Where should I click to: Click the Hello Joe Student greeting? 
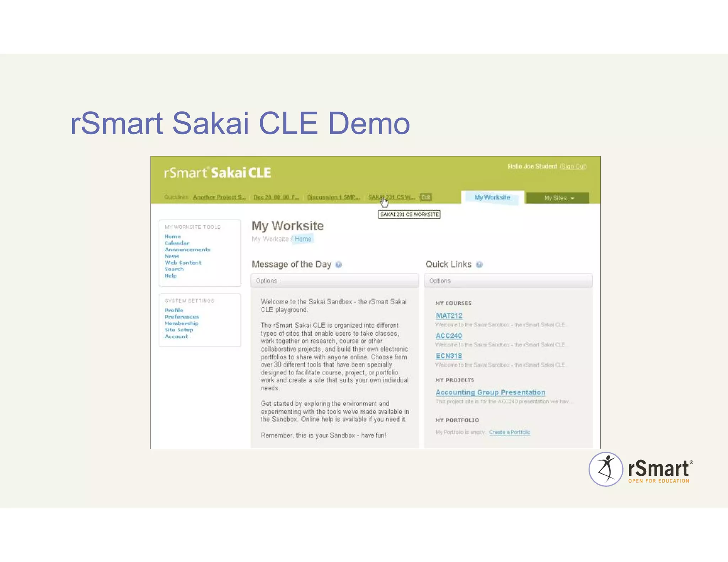click(532, 166)
